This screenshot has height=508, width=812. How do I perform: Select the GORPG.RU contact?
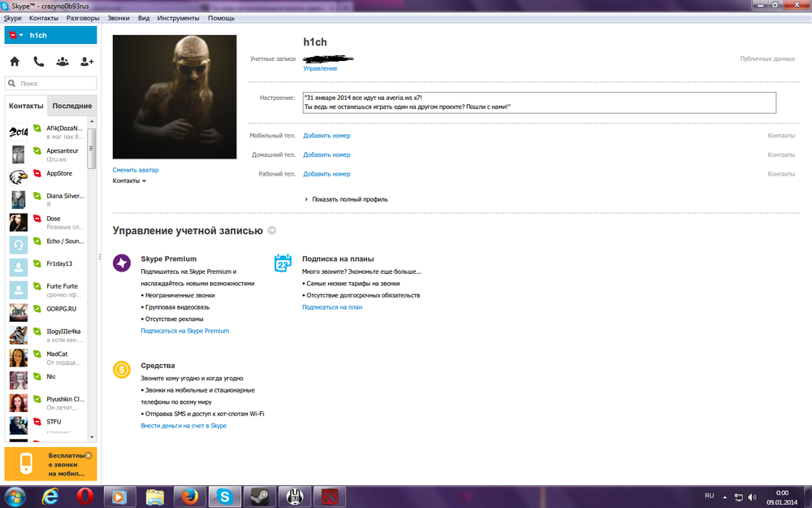tap(62, 310)
